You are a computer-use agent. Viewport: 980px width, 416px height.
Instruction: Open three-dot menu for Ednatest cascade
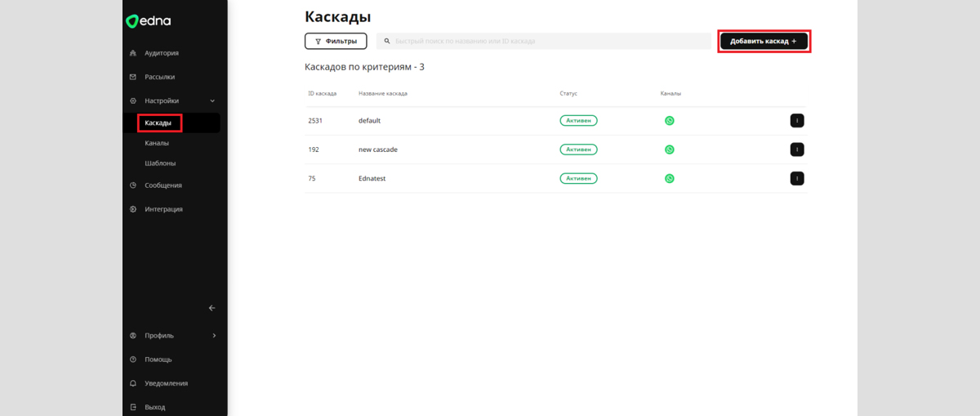797,178
